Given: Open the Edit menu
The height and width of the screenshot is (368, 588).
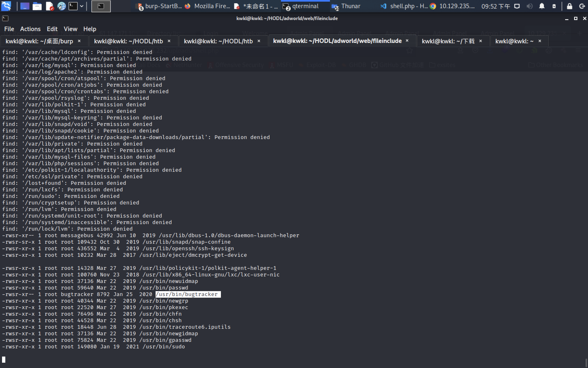Looking at the screenshot, I should point(52,29).
